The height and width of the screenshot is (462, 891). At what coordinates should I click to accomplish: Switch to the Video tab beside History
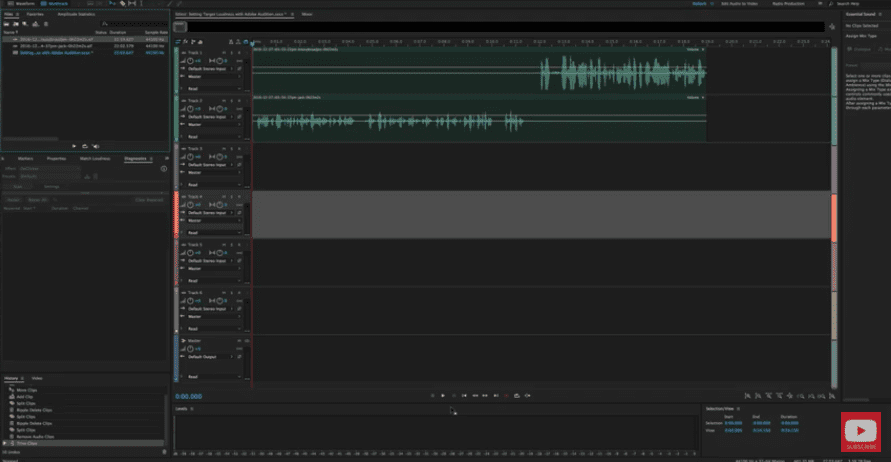(37, 378)
